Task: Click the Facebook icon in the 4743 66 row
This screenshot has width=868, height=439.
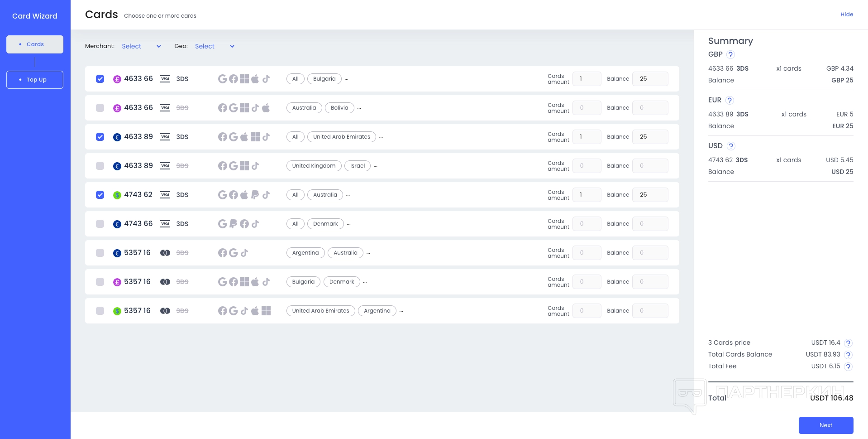Action: pos(244,224)
